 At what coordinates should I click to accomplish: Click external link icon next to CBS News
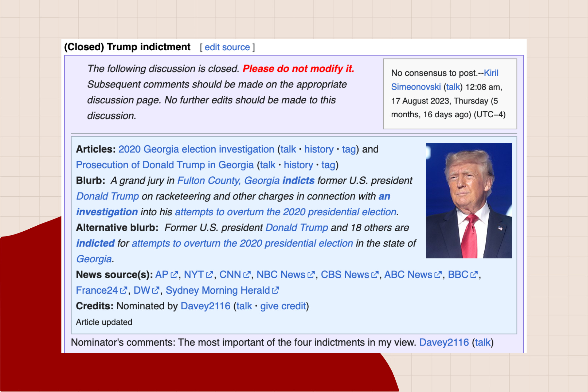[x=375, y=275]
